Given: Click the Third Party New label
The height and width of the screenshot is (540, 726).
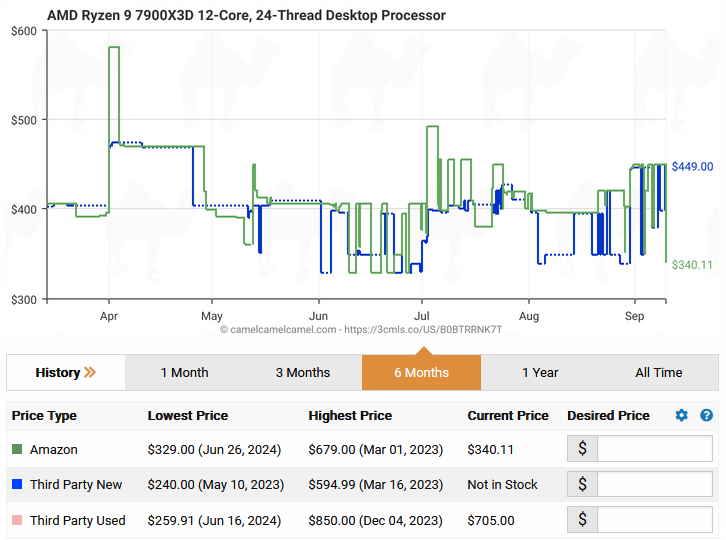Looking at the screenshot, I should coord(76,485).
